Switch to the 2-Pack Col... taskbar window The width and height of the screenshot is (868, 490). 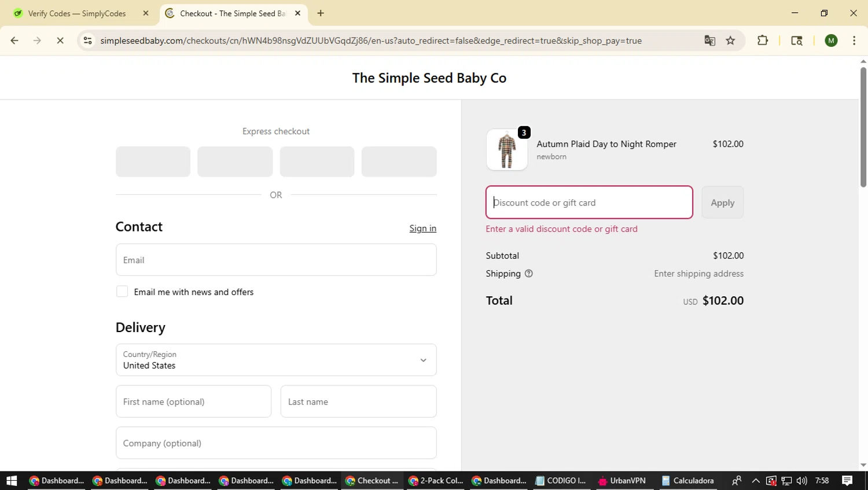pos(436,481)
